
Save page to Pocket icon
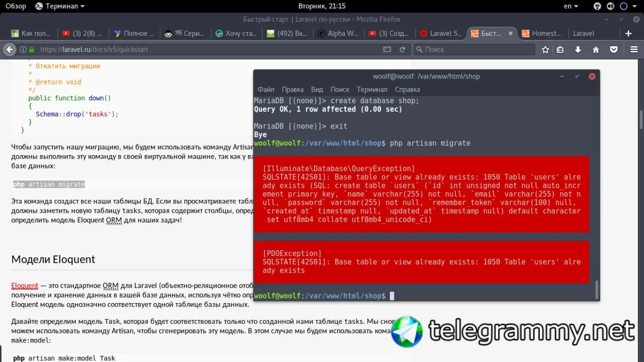click(614, 49)
